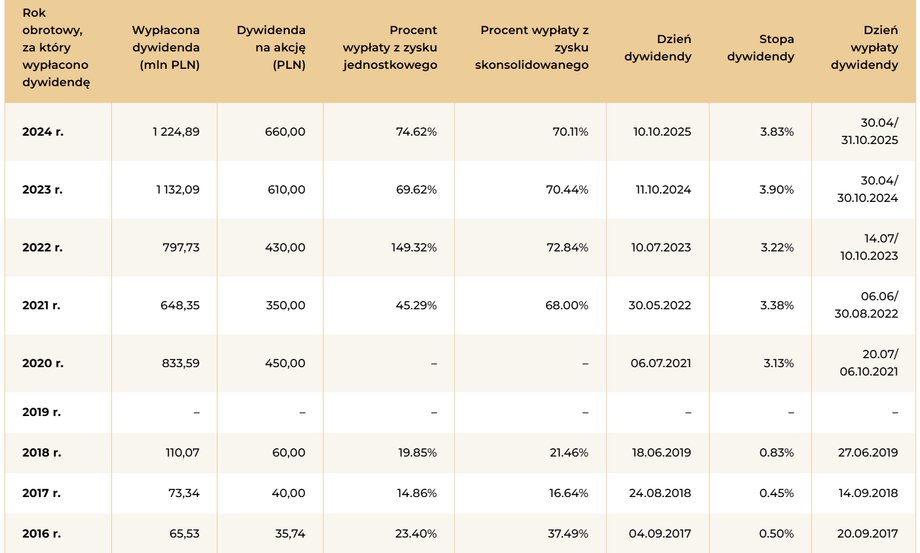Click the 'Dywidenda na akcję (PLN)' header
This screenshot has height=553, width=920.
coord(271,48)
